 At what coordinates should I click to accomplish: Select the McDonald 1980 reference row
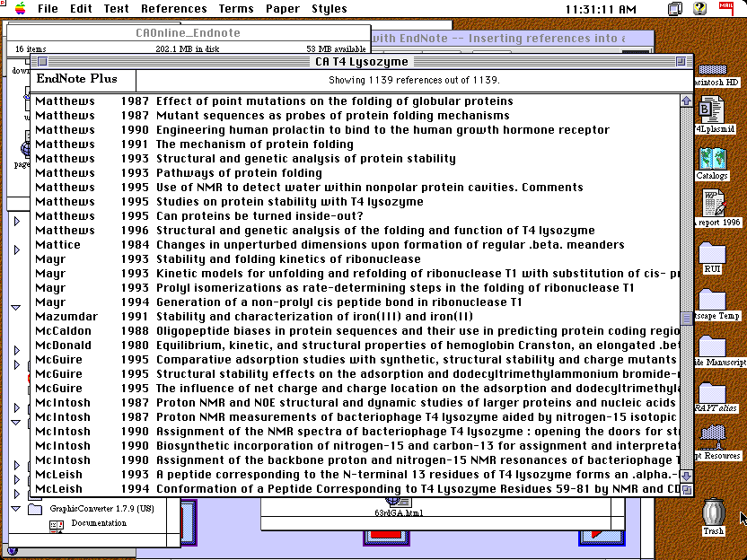tap(355, 346)
